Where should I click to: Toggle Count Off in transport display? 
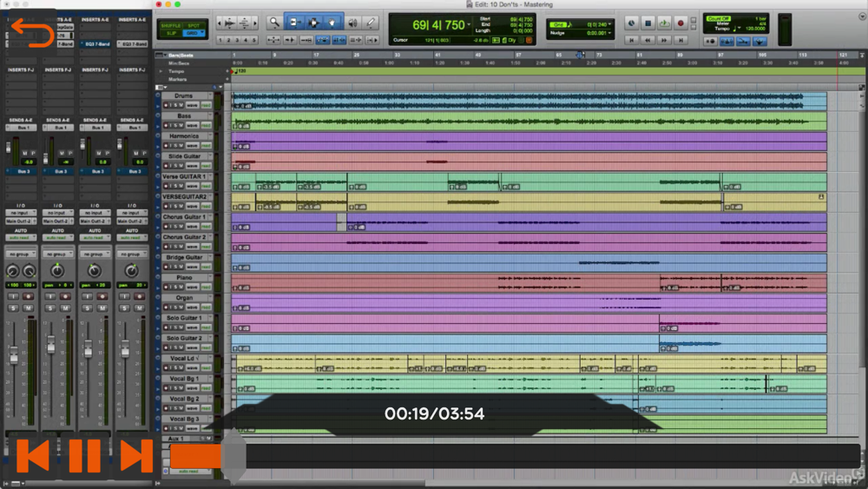tap(718, 18)
